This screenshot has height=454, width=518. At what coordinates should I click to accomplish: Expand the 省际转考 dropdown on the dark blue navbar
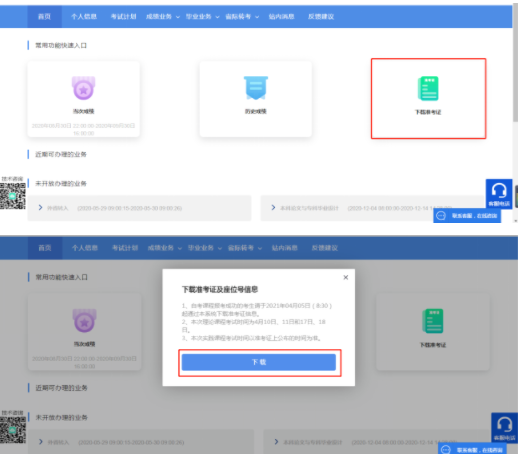coord(245,248)
